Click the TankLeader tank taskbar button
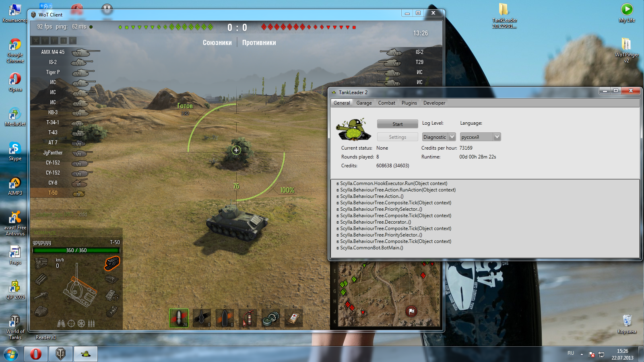 point(85,354)
